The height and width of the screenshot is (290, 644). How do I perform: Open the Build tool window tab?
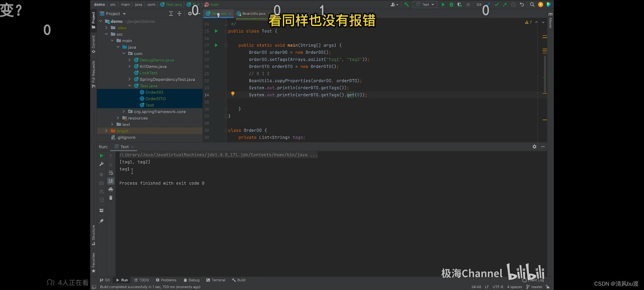[238, 280]
